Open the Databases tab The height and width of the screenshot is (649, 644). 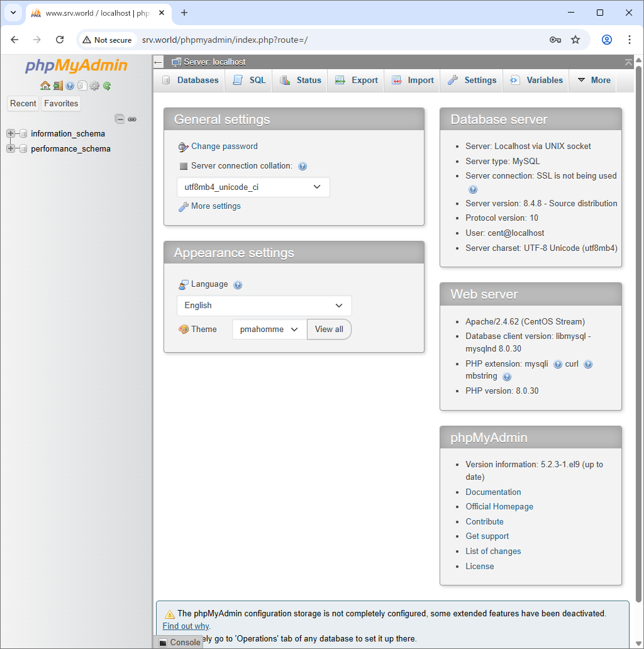[x=191, y=80]
